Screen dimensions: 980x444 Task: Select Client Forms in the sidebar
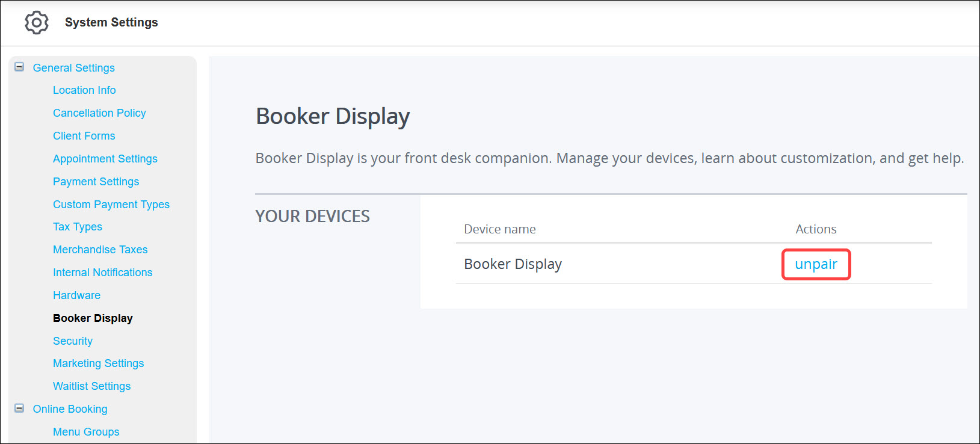pyautogui.click(x=84, y=135)
